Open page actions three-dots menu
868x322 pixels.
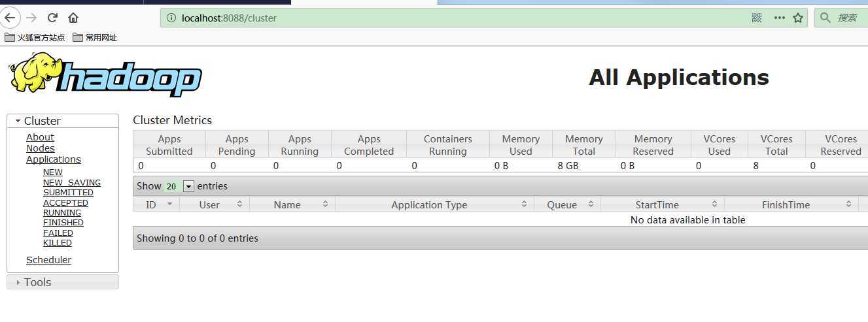[x=779, y=18]
